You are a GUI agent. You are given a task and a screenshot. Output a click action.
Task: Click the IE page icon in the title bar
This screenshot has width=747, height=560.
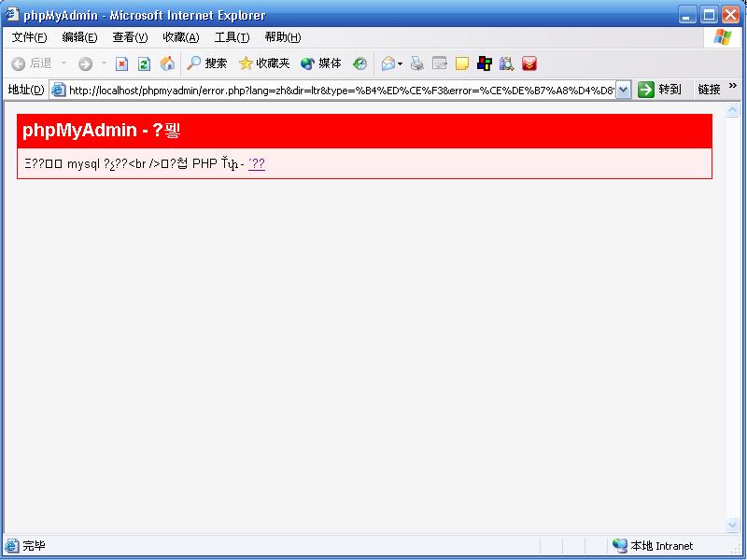(x=12, y=14)
